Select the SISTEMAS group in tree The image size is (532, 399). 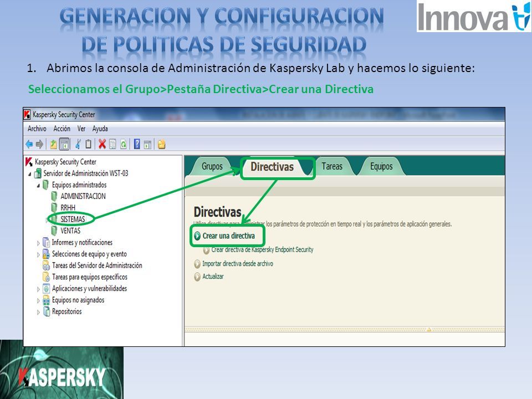[73, 219]
